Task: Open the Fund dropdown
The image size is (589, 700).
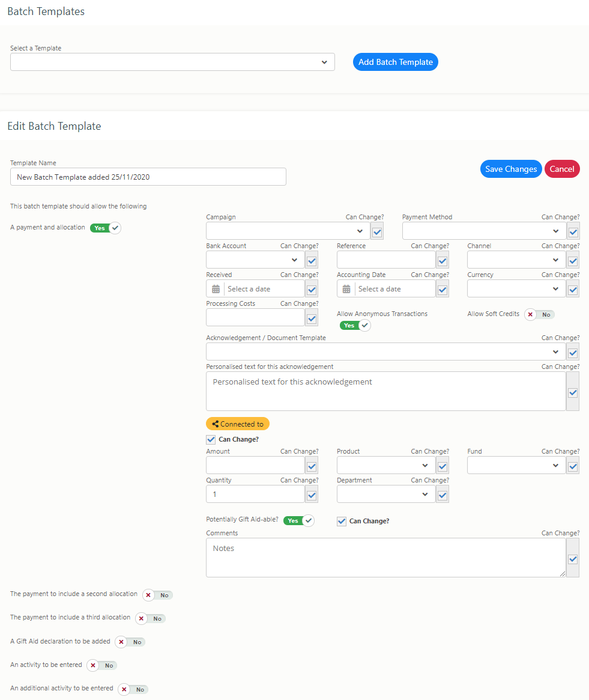Action: pyautogui.click(x=516, y=465)
